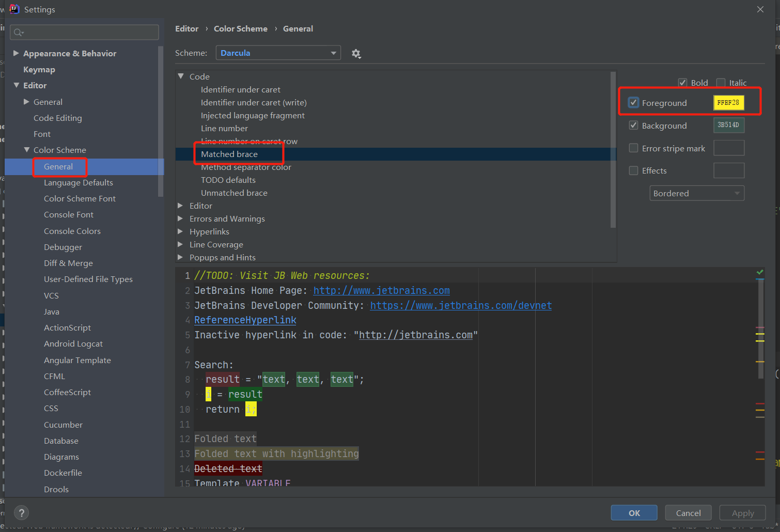Click Color Scheme in the breadcrumb
The image size is (780, 532).
241,29
